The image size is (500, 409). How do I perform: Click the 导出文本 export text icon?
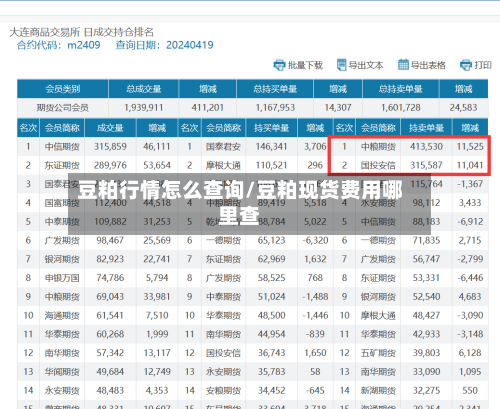341,65
